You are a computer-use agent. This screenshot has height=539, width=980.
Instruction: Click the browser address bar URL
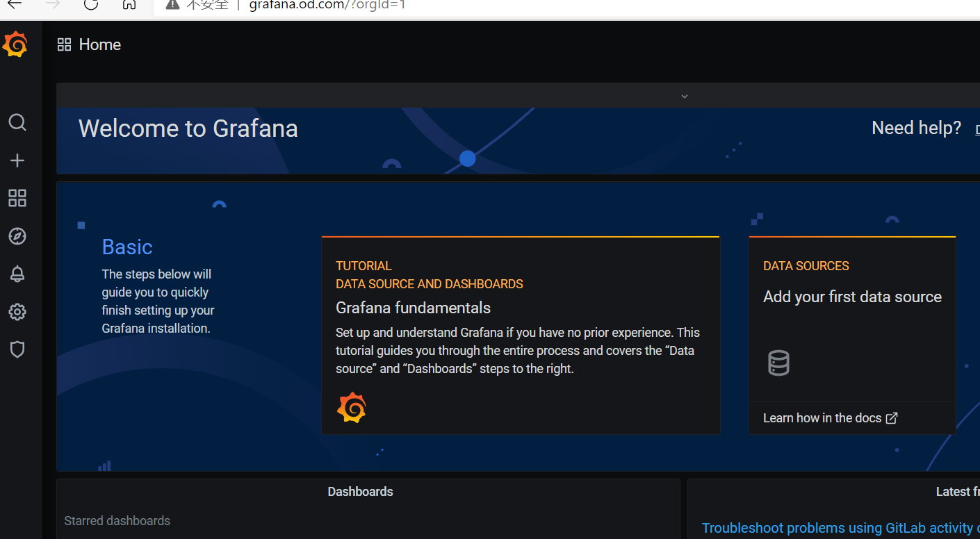click(327, 5)
